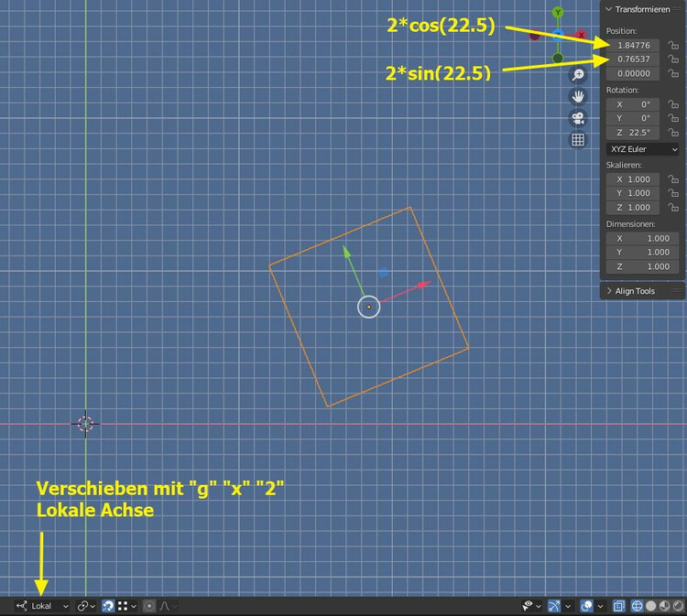Viewport: 687px width, 616px height.
Task: Open the pivot point dropdown
Action: [86, 606]
